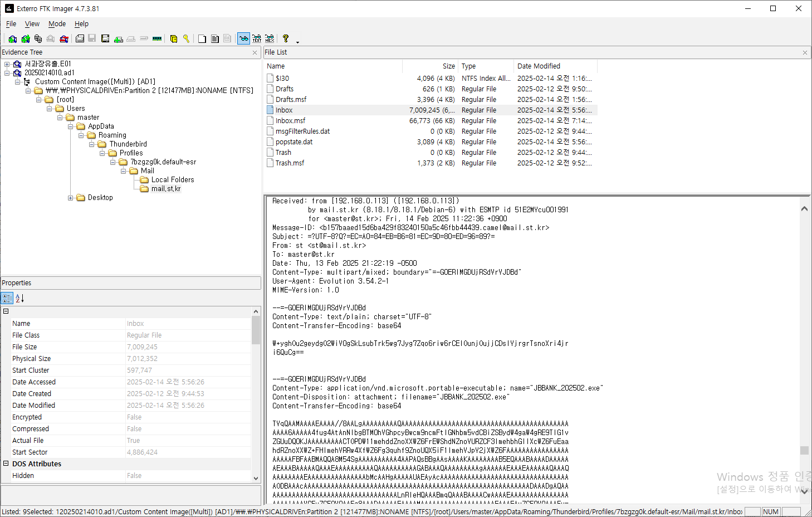Screen dimensions: 812x517
Task: Click the Obtain Protected Files safe icon
Action: coord(174,38)
